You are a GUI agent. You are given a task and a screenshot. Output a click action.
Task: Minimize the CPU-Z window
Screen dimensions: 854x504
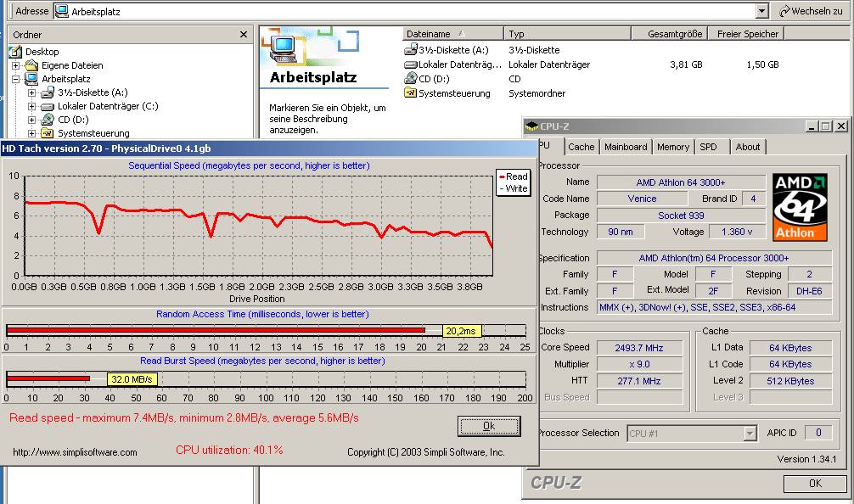812,126
